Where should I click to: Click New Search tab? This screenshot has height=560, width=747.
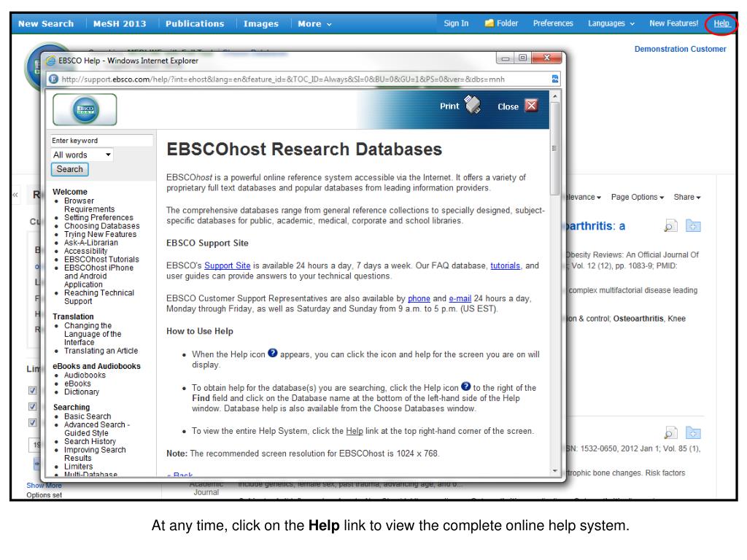46,23
